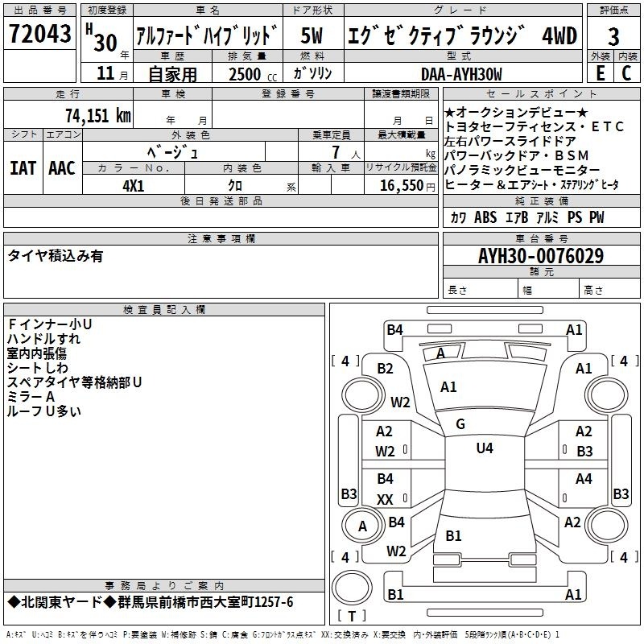
Task: Click exterior grade E cell
Action: (600, 72)
